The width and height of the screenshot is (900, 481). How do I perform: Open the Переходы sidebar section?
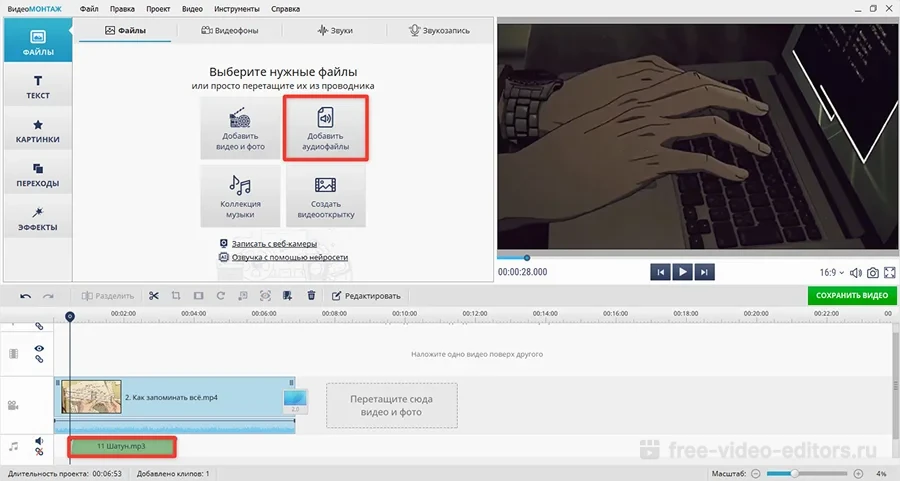pos(38,175)
